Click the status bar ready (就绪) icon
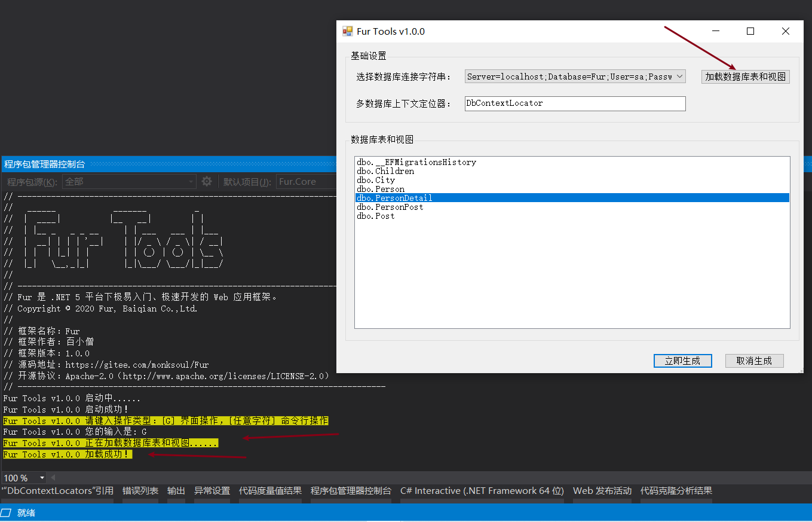812x522 pixels. tap(7, 513)
